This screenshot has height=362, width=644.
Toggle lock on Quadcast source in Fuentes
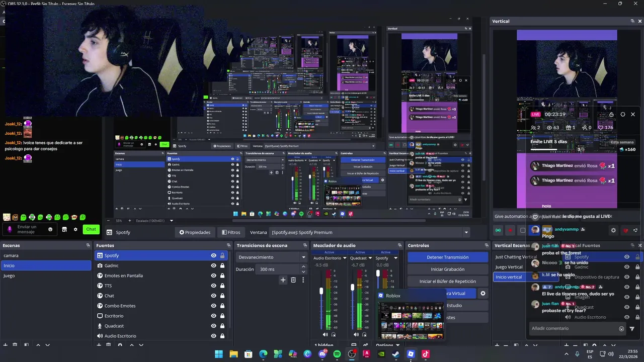222,326
